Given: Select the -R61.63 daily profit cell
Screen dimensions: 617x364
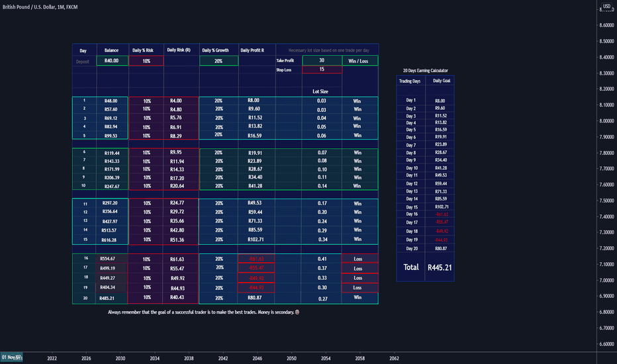Looking at the screenshot, I should (x=256, y=259).
